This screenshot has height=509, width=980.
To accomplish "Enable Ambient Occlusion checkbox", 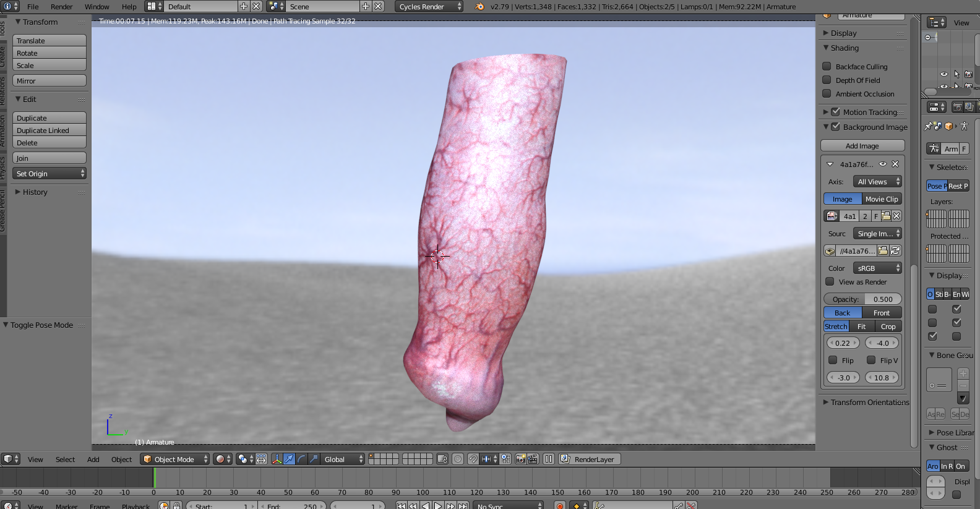I will click(x=827, y=93).
